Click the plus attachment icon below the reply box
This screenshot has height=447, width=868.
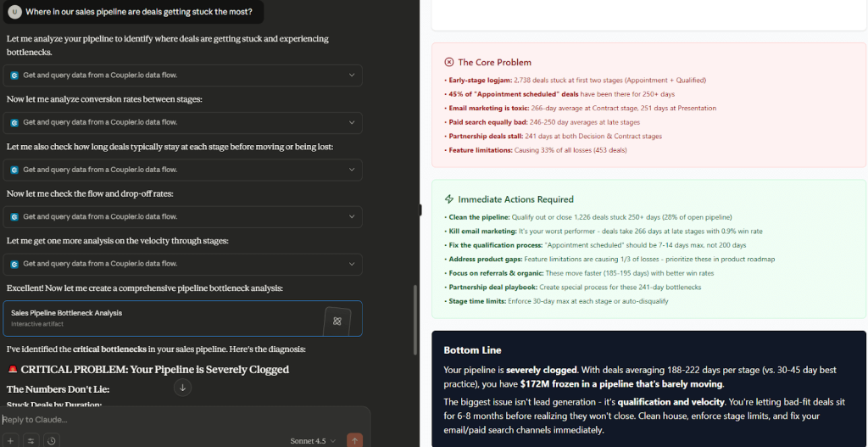11,440
